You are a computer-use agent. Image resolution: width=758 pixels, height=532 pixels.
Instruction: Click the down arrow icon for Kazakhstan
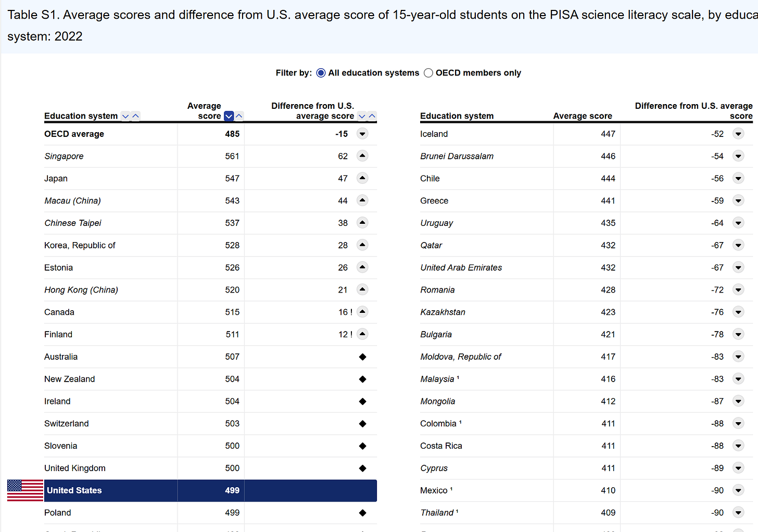coord(738,312)
